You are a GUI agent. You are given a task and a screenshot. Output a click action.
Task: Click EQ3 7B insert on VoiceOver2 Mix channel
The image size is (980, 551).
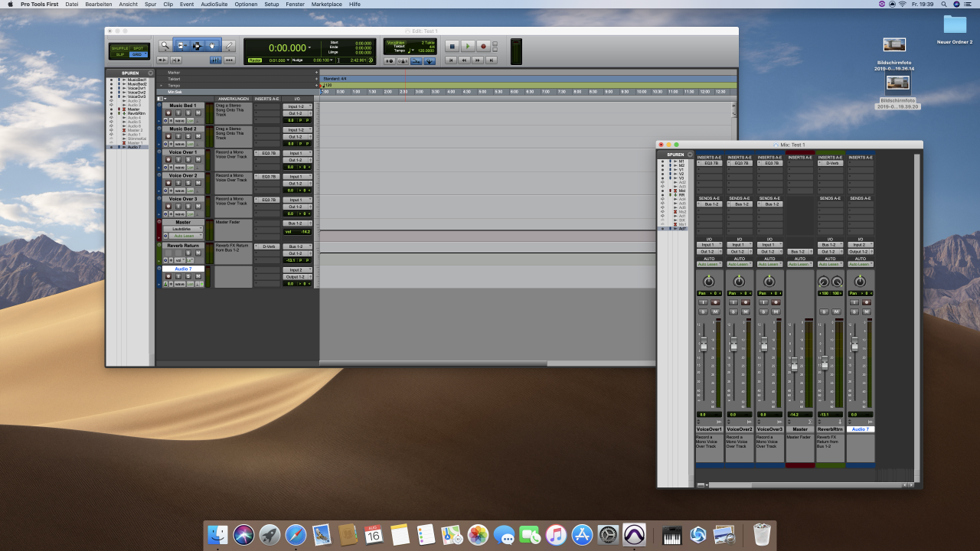[x=740, y=163]
